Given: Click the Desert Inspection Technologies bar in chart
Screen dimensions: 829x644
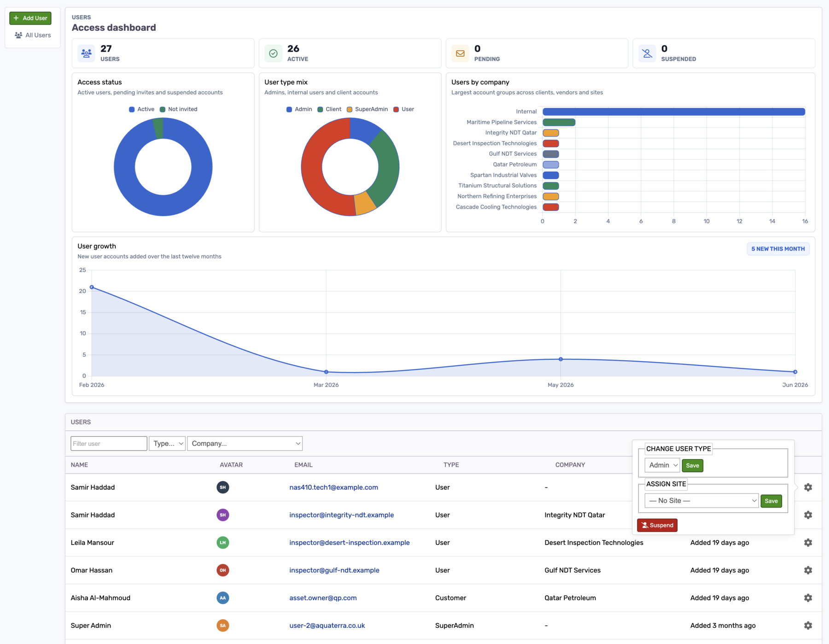Looking at the screenshot, I should coord(550,143).
